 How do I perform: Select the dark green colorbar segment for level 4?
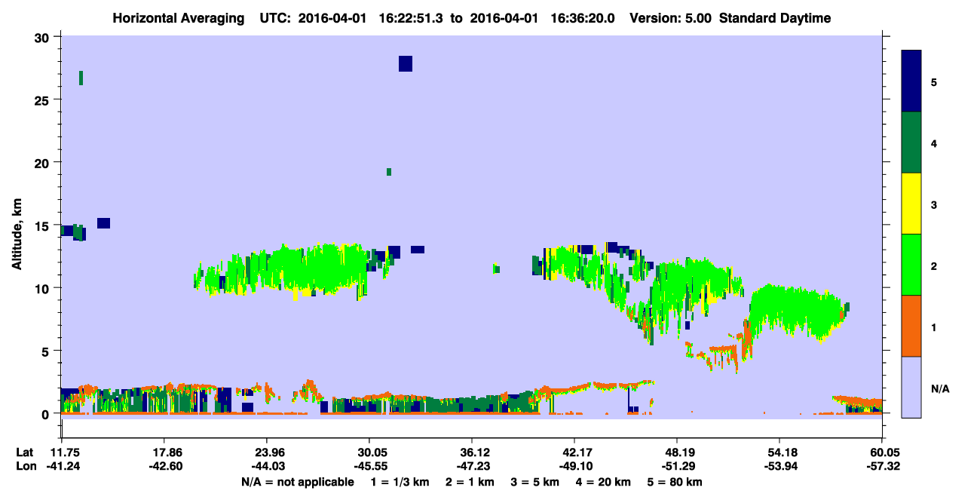pos(911,143)
